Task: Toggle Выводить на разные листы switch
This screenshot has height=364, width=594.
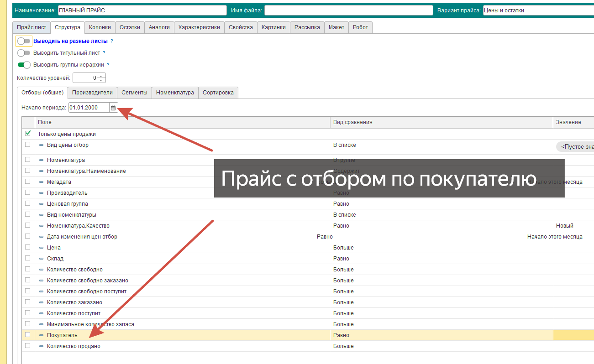Action: tap(24, 41)
